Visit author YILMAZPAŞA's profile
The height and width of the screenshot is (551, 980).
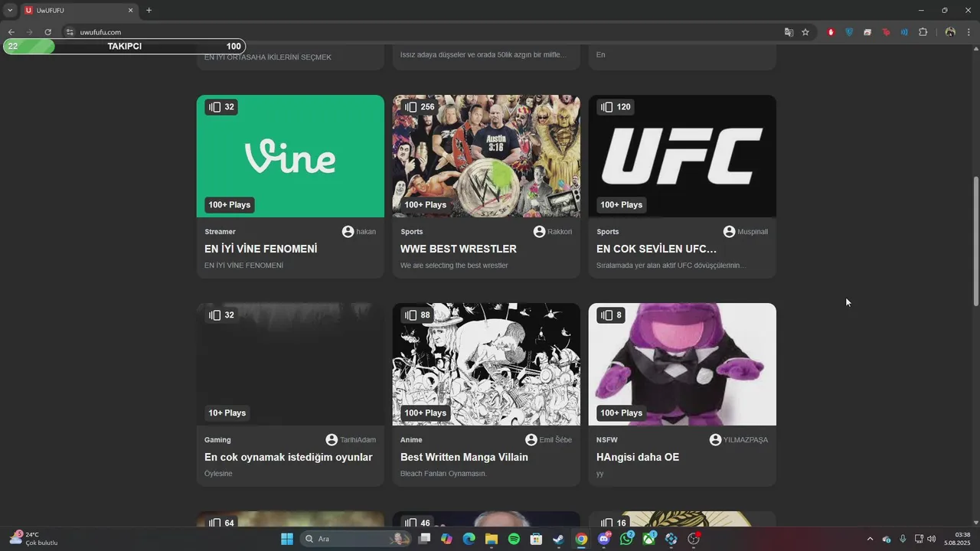739,440
